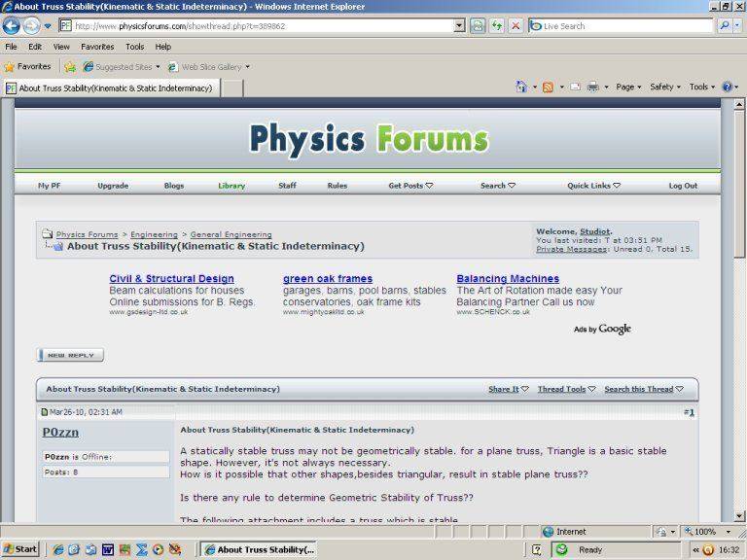Viewport: 747px width, 560px height.
Task: Click the blue Help question mark icon
Action: [x=727, y=87]
